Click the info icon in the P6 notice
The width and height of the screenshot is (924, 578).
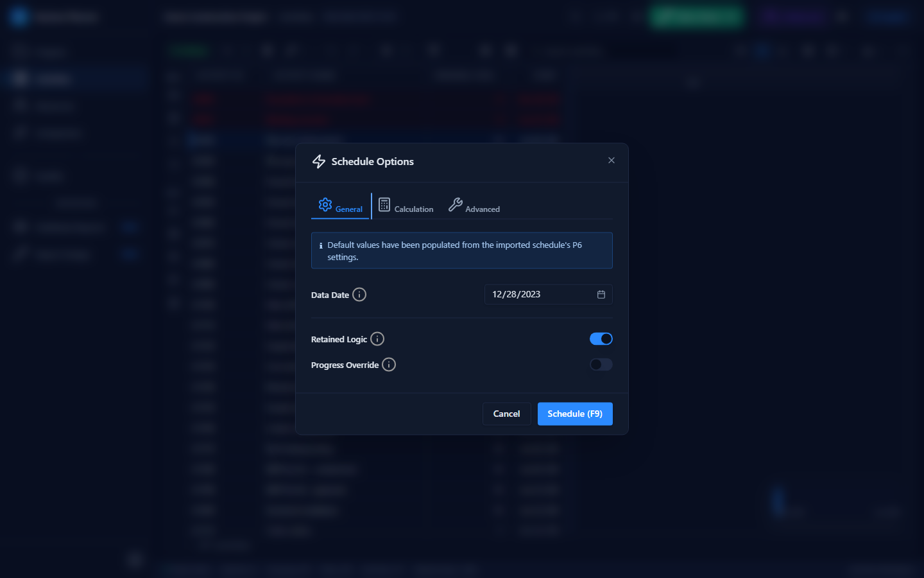point(321,245)
